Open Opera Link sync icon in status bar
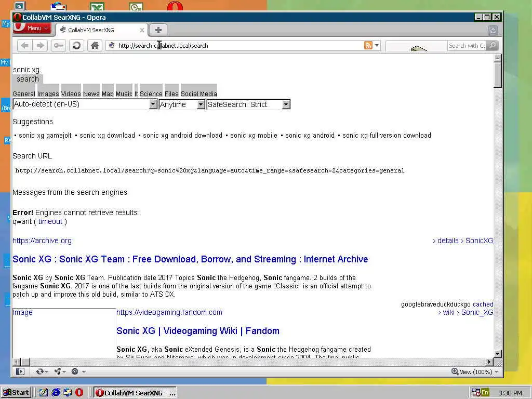Viewport: 532px width, 399px height. tap(42, 371)
